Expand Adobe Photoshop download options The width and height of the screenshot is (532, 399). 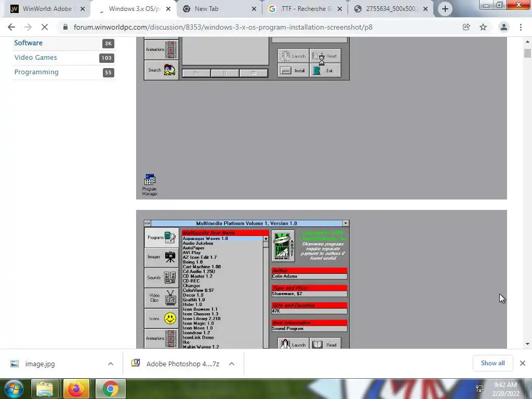click(x=232, y=364)
